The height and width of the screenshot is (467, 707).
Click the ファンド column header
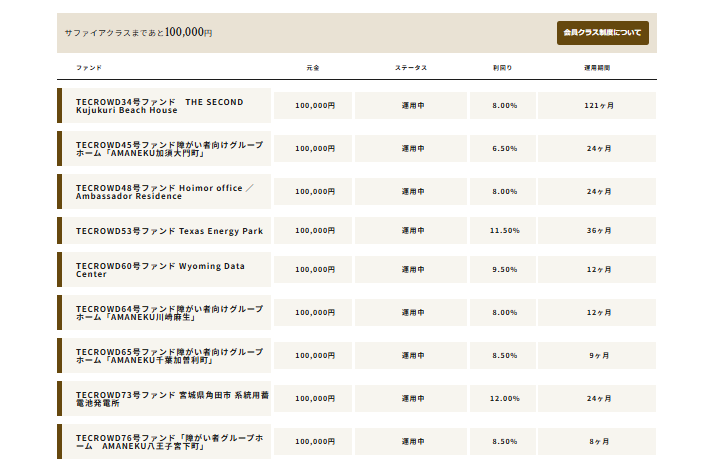click(89, 68)
